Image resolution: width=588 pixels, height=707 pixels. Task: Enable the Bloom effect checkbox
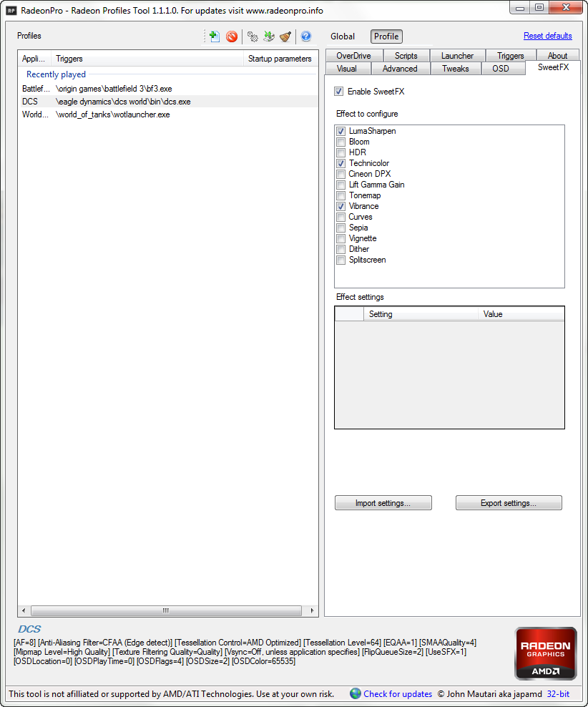pos(340,142)
